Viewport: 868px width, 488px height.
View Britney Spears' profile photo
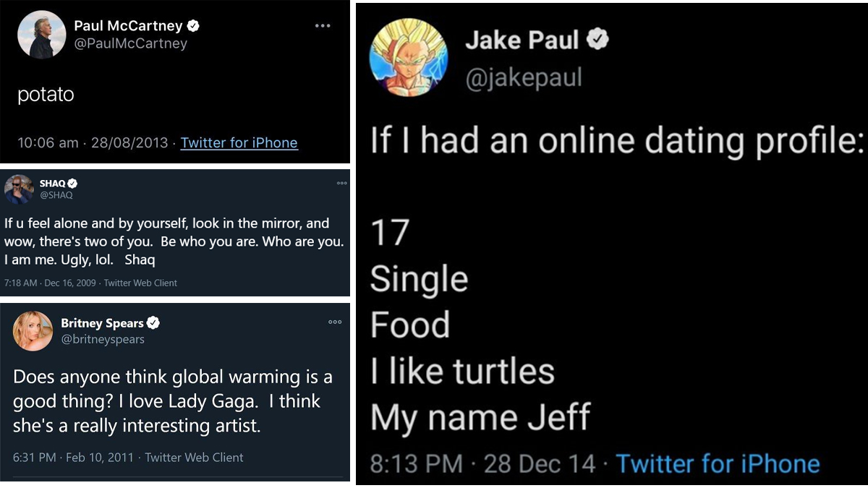click(33, 331)
